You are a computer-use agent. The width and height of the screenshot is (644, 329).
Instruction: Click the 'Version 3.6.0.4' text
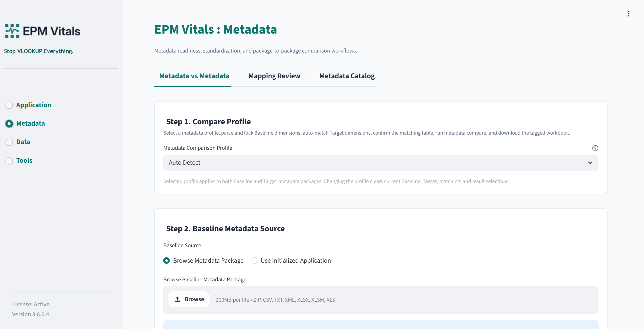(31, 314)
